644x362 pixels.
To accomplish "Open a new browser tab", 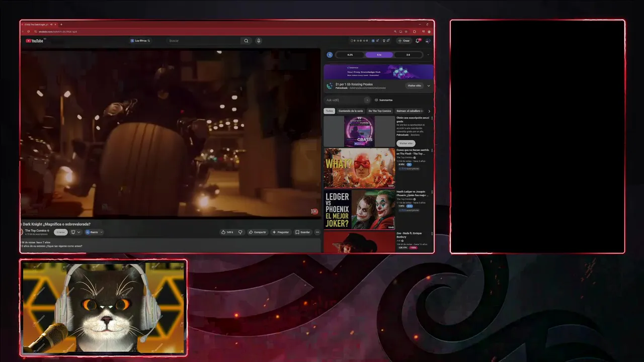I will (x=61, y=24).
